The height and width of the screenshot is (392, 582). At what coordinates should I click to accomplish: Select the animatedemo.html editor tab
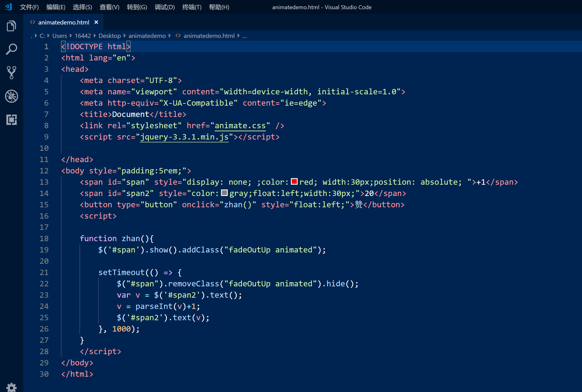pos(64,22)
